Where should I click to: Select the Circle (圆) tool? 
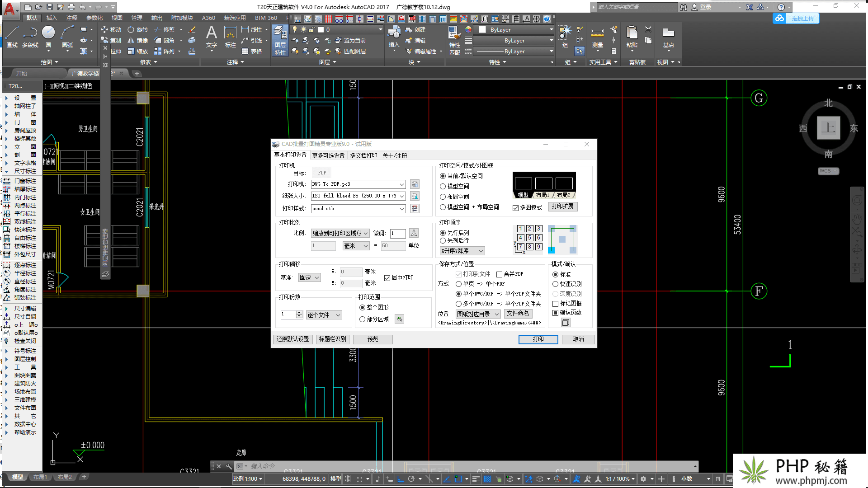48,37
